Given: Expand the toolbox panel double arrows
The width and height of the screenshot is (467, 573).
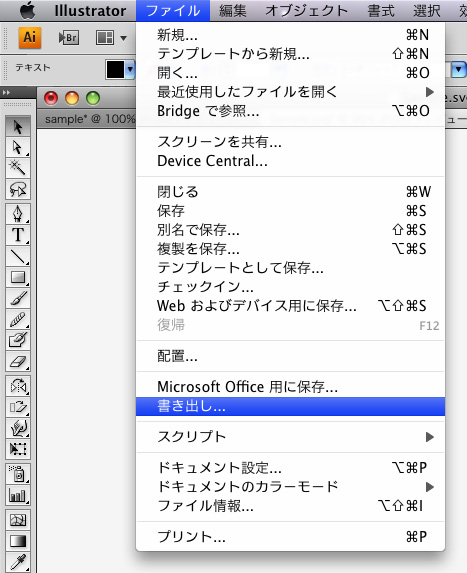Looking at the screenshot, I should tap(7, 93).
